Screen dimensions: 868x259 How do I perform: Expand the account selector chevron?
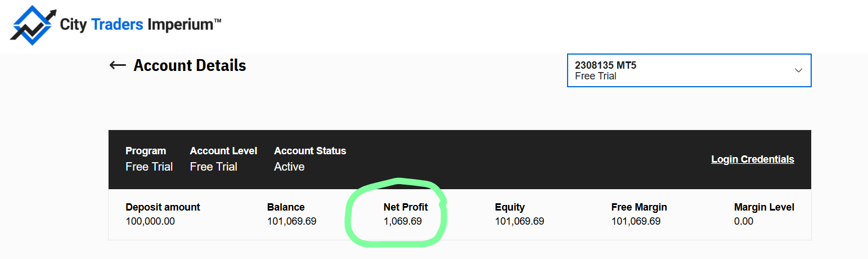pos(798,70)
